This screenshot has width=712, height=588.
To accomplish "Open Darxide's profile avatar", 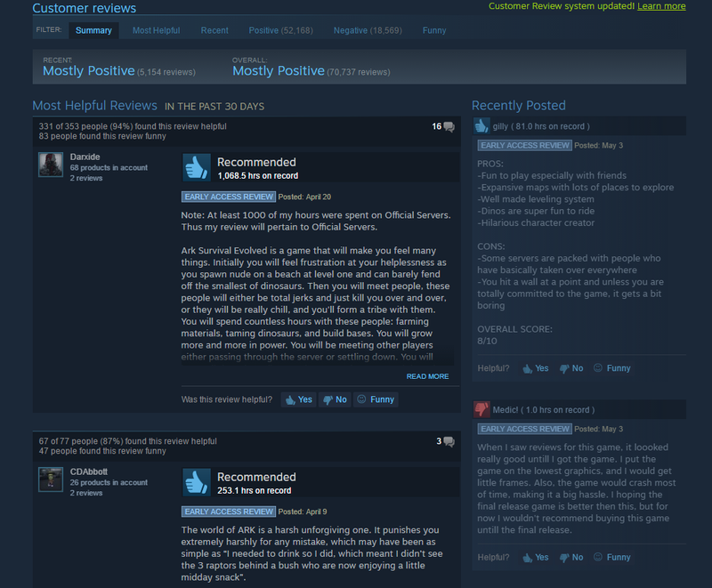I will [x=51, y=165].
